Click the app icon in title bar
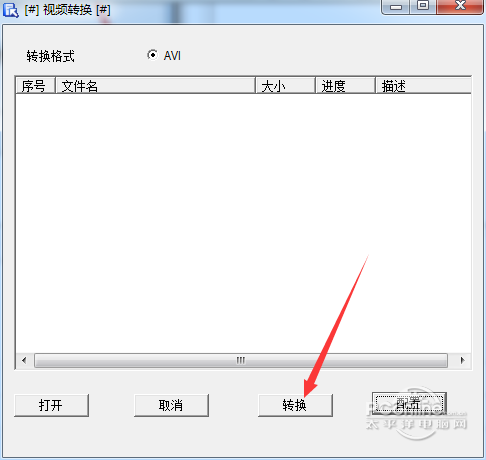This screenshot has height=460, width=486. coord(11,10)
